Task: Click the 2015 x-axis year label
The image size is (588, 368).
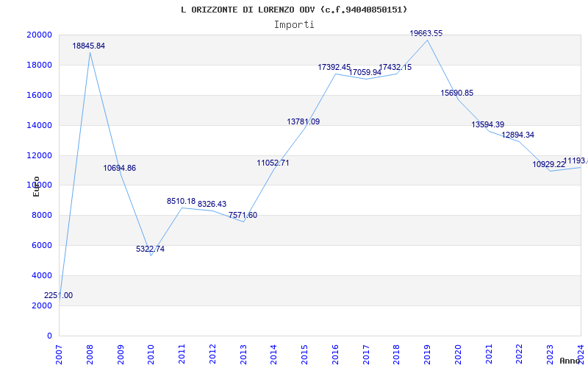Action: (x=304, y=355)
